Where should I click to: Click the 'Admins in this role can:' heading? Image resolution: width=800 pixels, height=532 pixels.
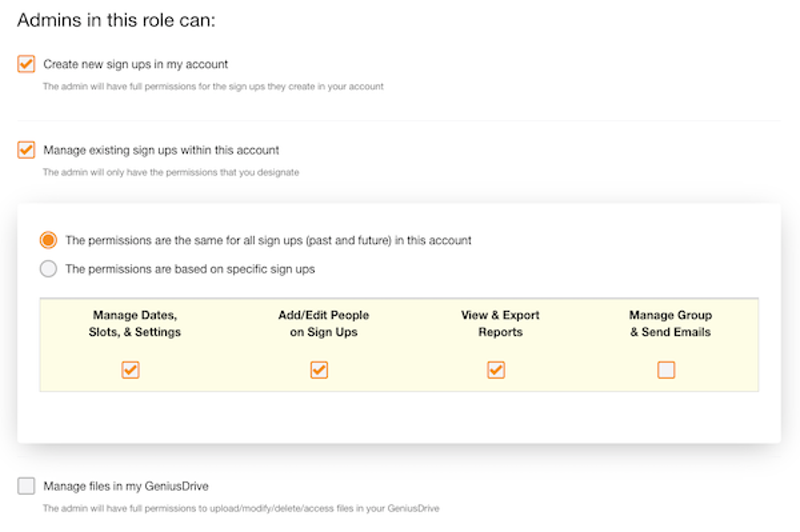[x=116, y=20]
